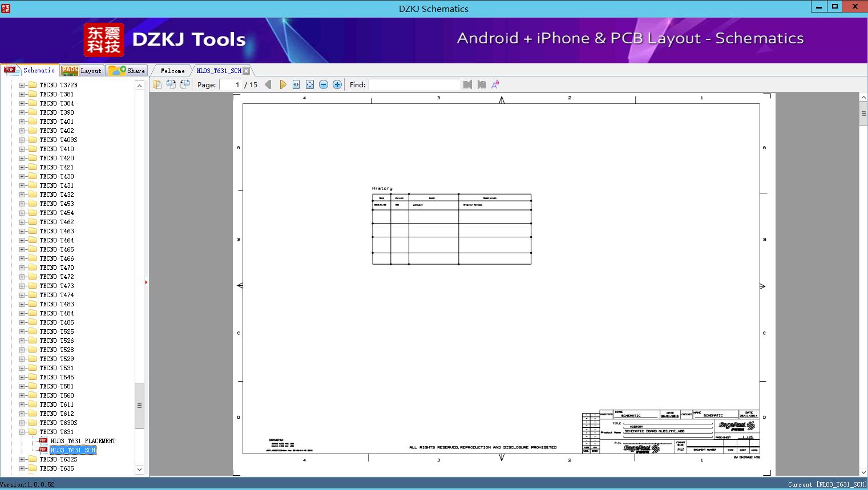Expand the TECNO T525 folder
This screenshot has width=868, height=490.
[22, 331]
